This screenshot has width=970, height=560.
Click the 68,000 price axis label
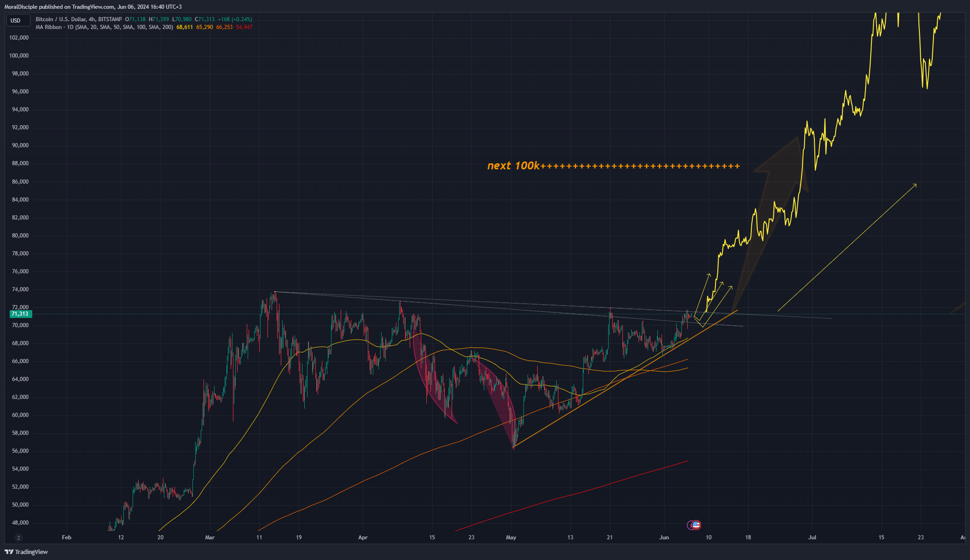(20, 343)
